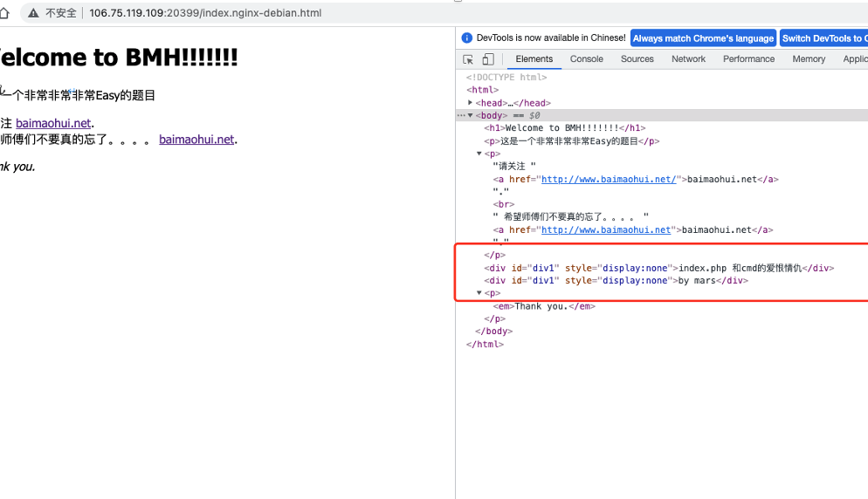This screenshot has width=868, height=499.
Task: Open the Application tab
Action: tap(855, 58)
